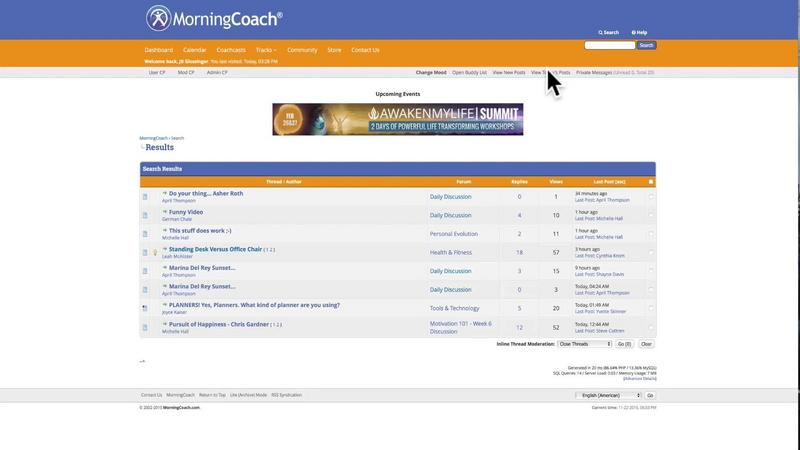Click the Awaken My Life Summit banner
Image resolution: width=800 pixels, height=450 pixels.
click(397, 119)
